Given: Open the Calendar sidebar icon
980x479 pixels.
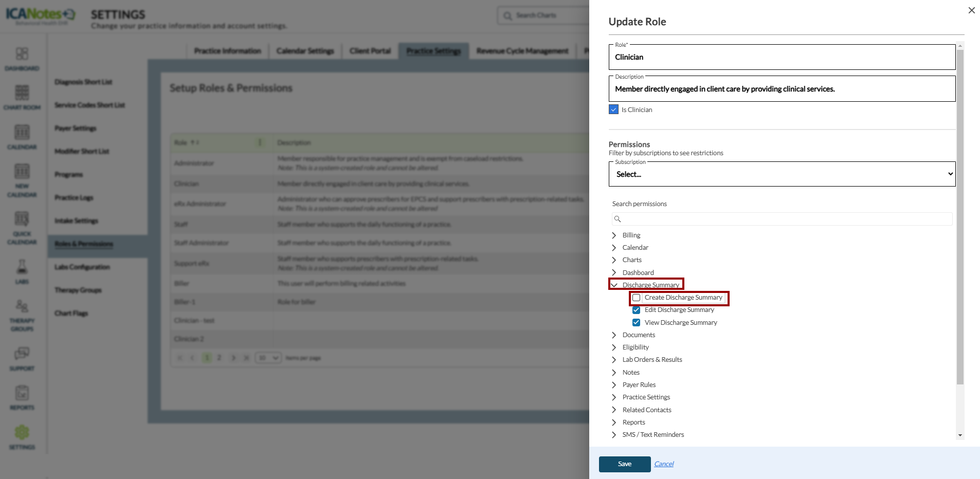Looking at the screenshot, I should (x=22, y=133).
